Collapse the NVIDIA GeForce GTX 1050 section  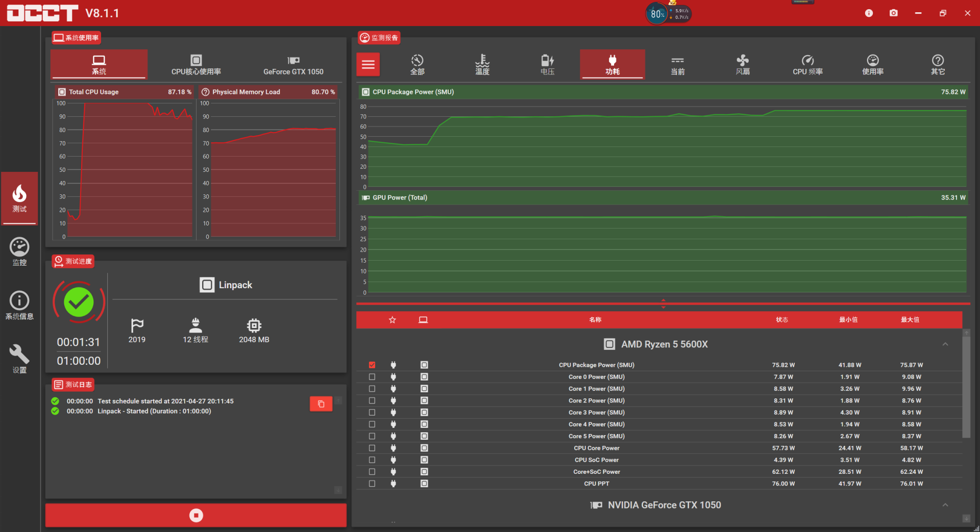point(945,505)
